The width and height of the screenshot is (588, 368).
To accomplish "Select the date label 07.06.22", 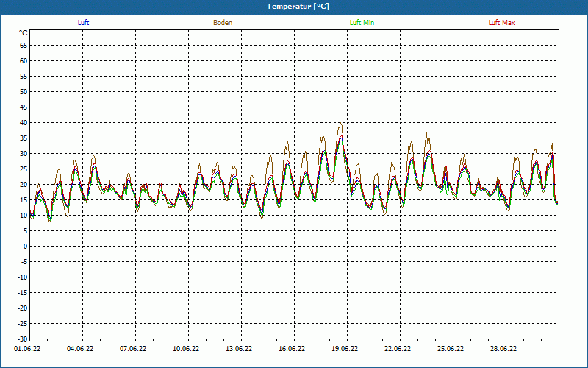I will point(133,349).
